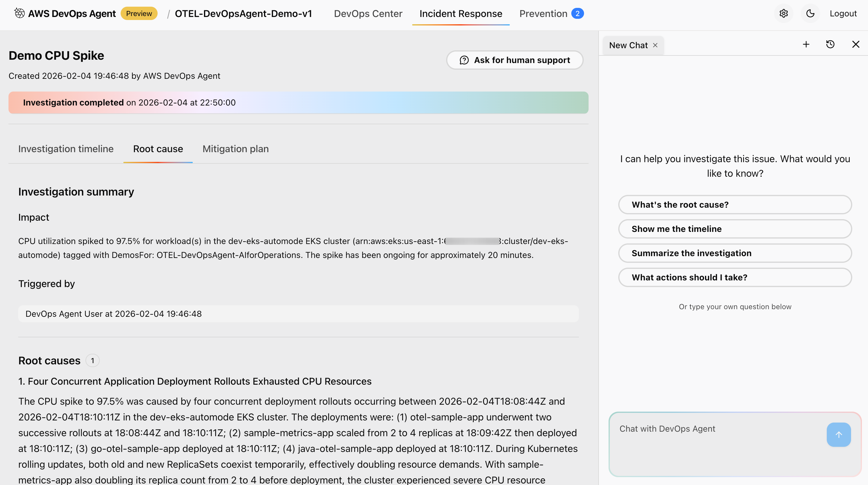Choose "Show me the timeline" suggestion
Screen dimensions: 868x485
click(x=735, y=229)
